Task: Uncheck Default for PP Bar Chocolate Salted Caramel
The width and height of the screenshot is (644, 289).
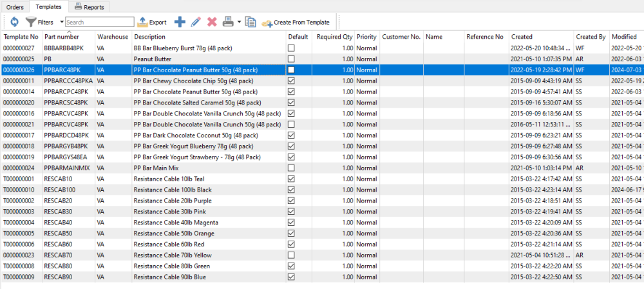Action: (x=291, y=103)
